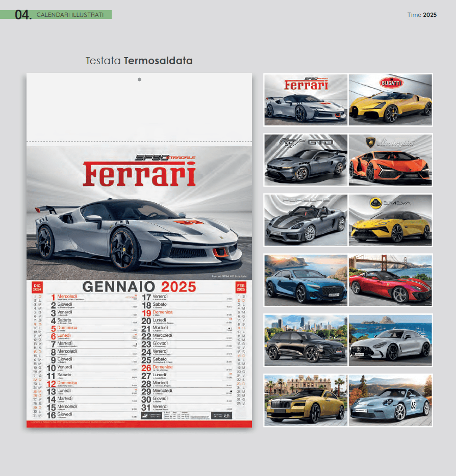Image resolution: width=456 pixels, height=476 pixels.
Task: Click the red DIC 2024 box
Action: [x=37, y=287]
